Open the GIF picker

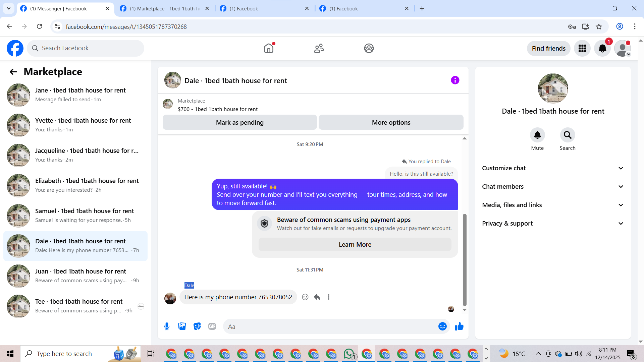tap(212, 326)
